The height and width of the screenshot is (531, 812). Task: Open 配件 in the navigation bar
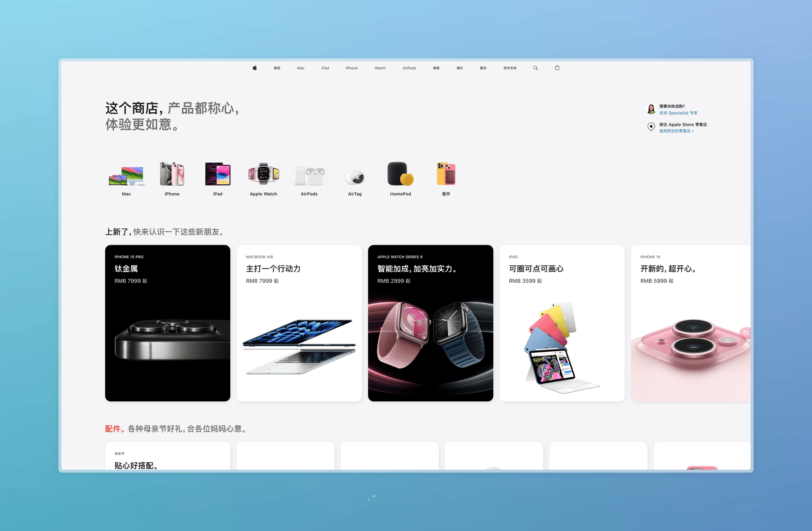point(483,68)
